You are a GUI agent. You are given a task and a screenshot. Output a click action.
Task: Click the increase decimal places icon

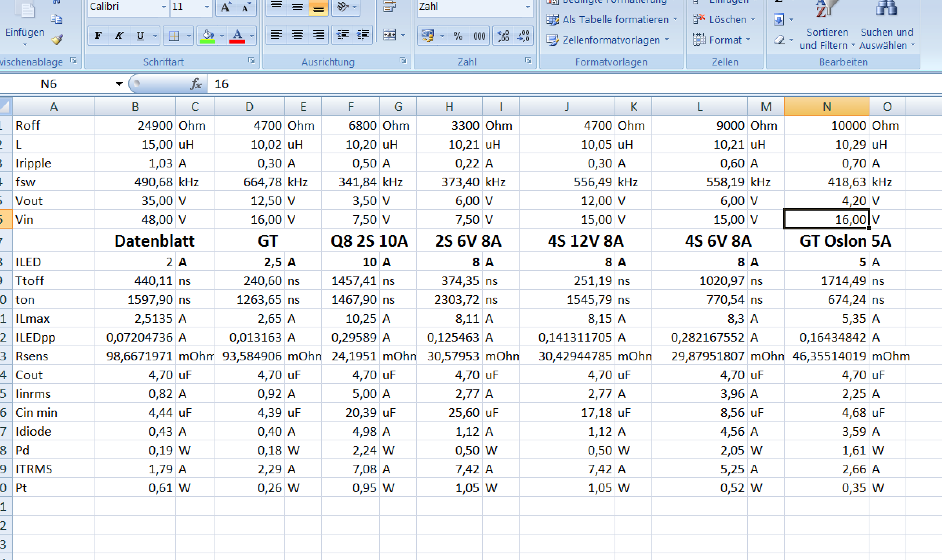[x=503, y=36]
